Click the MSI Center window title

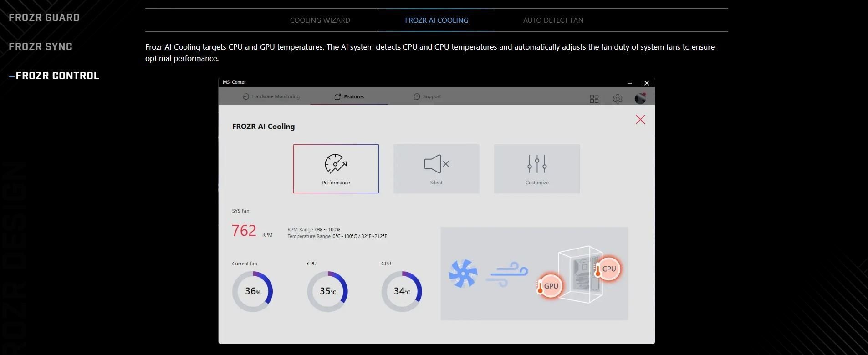point(234,82)
